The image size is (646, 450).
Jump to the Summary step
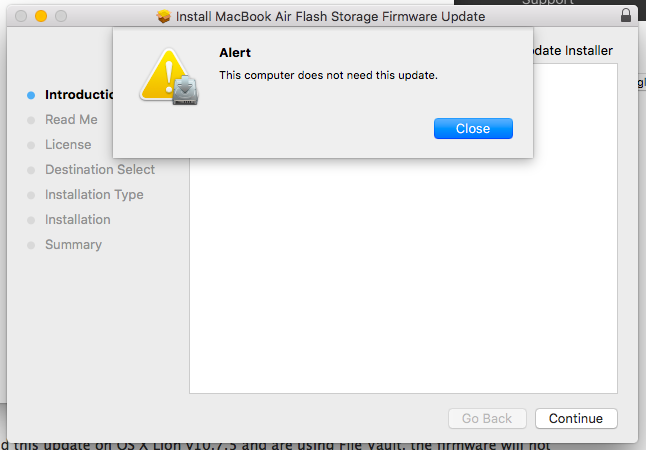tap(73, 245)
